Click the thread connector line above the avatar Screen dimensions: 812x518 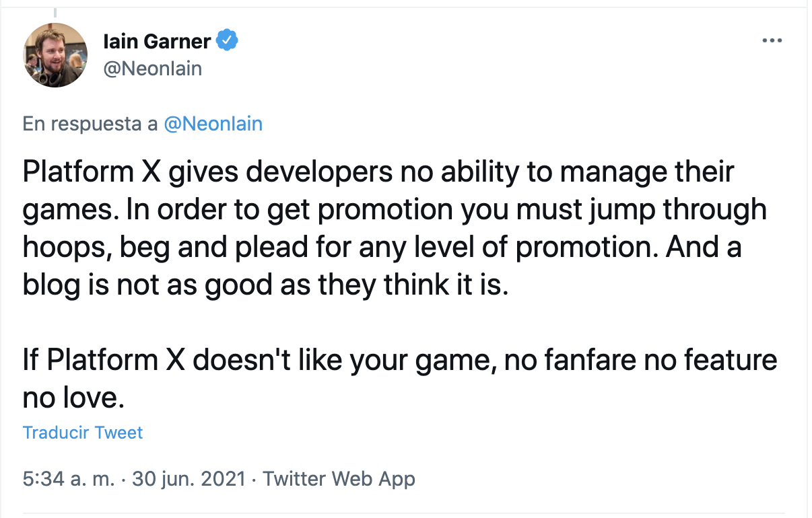tap(55, 13)
